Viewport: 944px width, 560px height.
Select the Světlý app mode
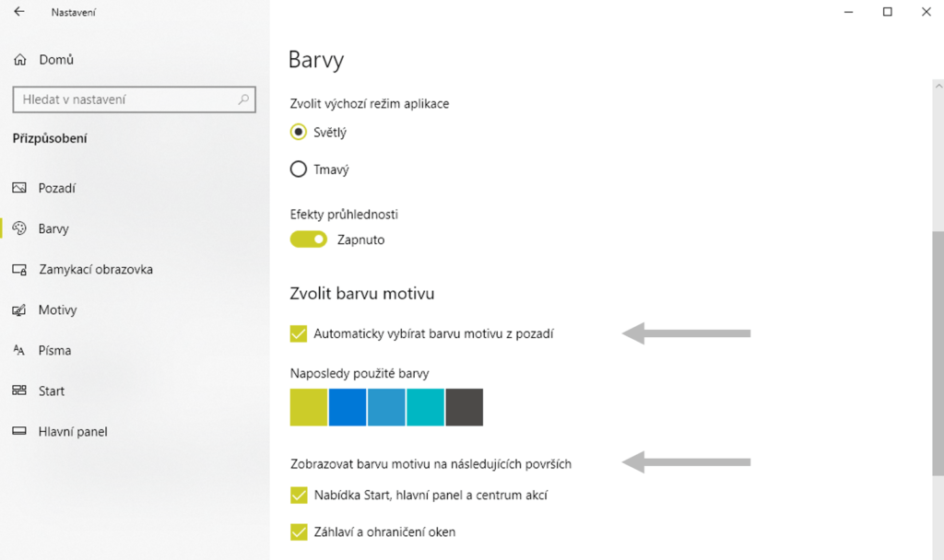[299, 132]
